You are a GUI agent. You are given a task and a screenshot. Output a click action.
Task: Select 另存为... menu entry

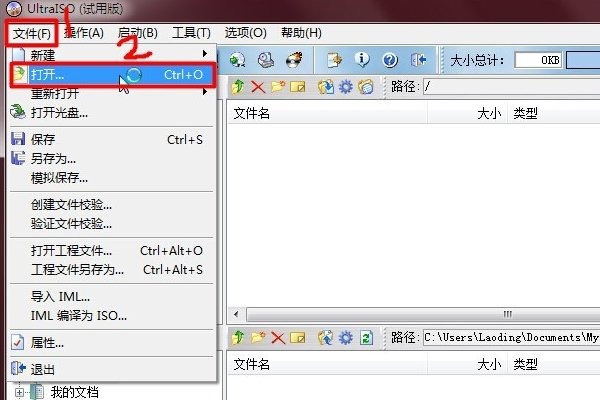(x=112, y=158)
